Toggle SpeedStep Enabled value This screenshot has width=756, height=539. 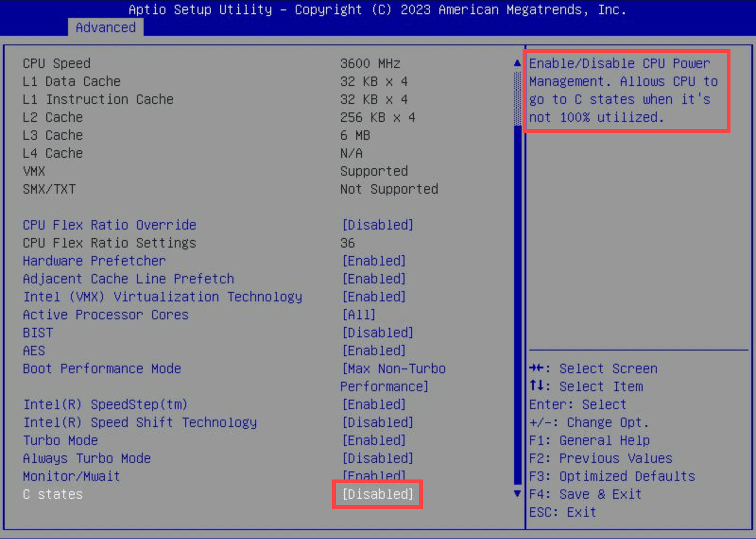[374, 404]
